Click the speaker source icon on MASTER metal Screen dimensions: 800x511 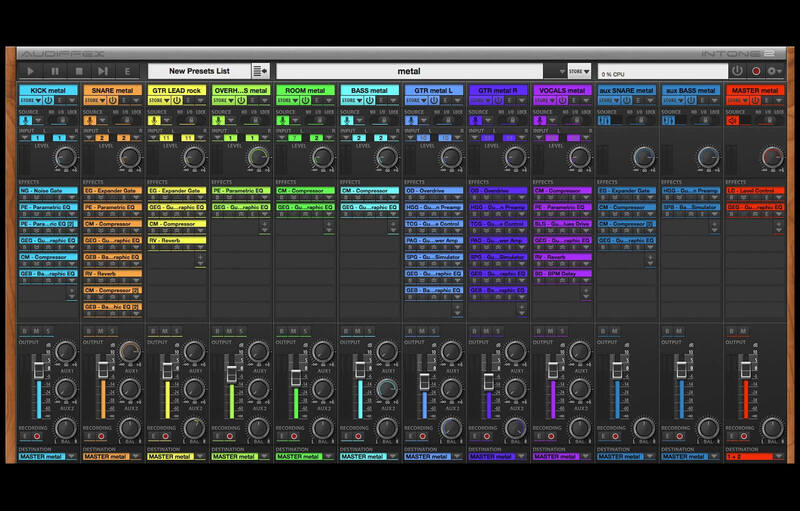(733, 120)
